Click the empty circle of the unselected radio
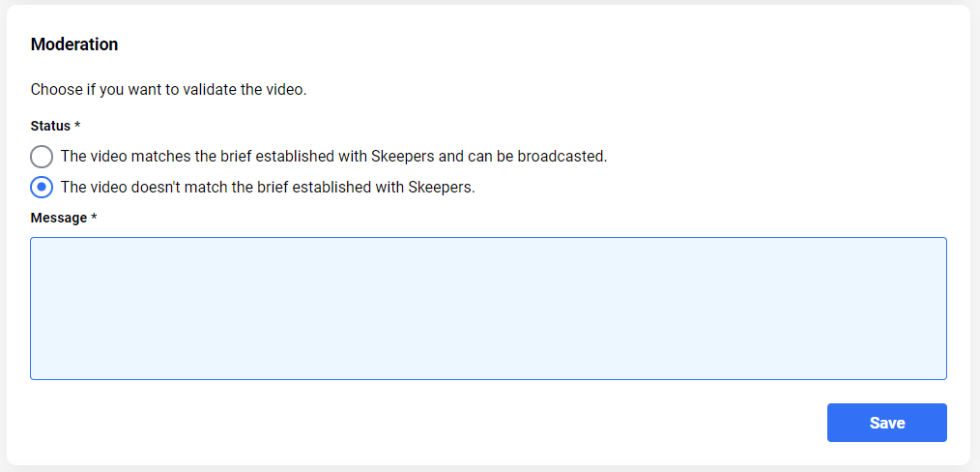This screenshot has width=980, height=472. tap(42, 157)
